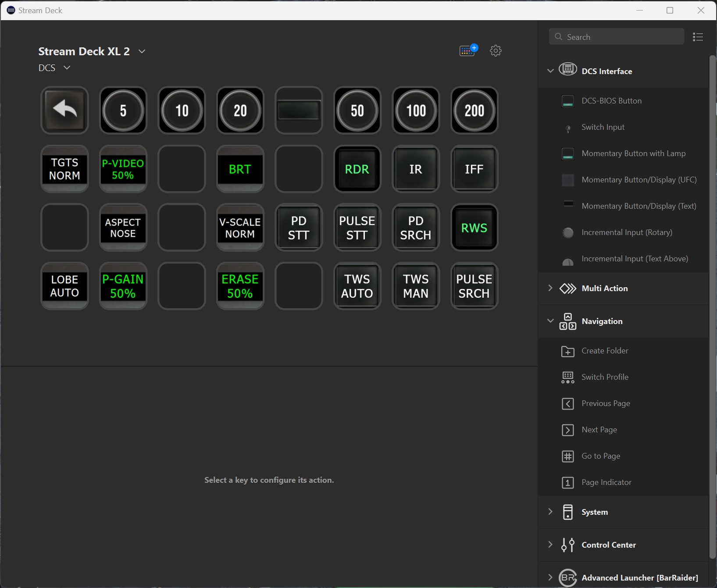The image size is (717, 588).
Task: Click the Switch Profile action icon
Action: click(x=567, y=378)
